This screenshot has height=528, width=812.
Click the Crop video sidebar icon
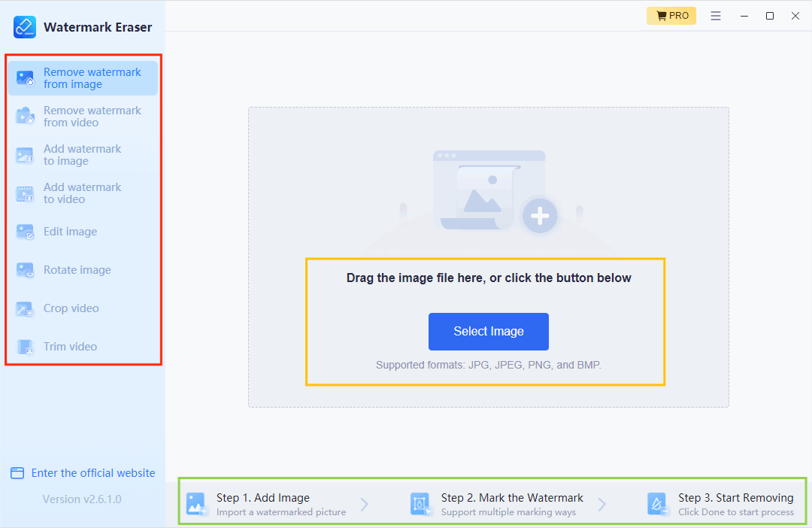click(x=26, y=308)
